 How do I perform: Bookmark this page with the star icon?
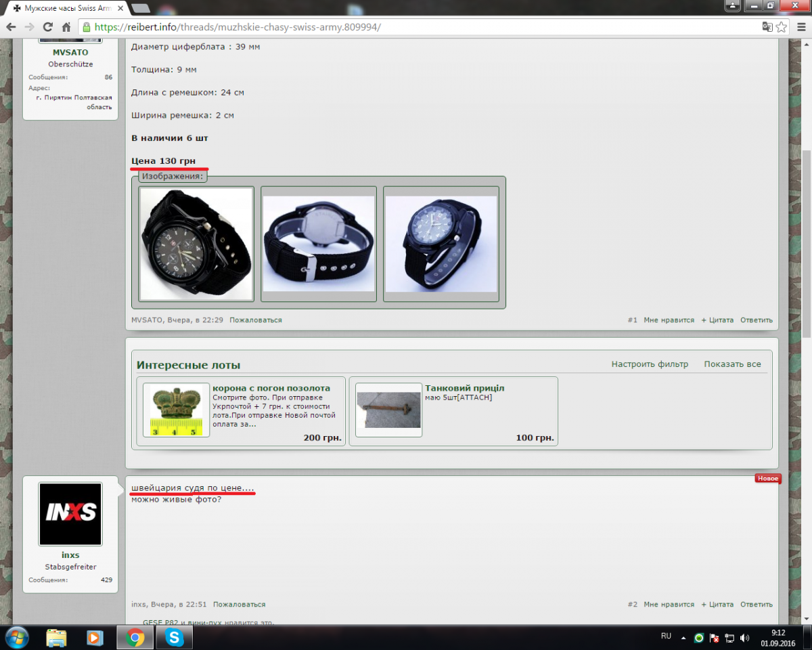pos(782,27)
